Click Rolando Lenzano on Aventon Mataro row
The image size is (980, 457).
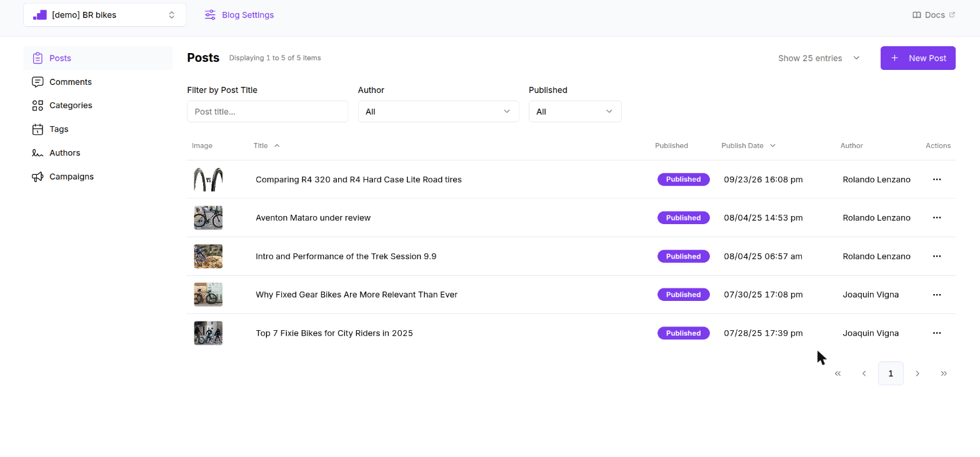(876, 218)
